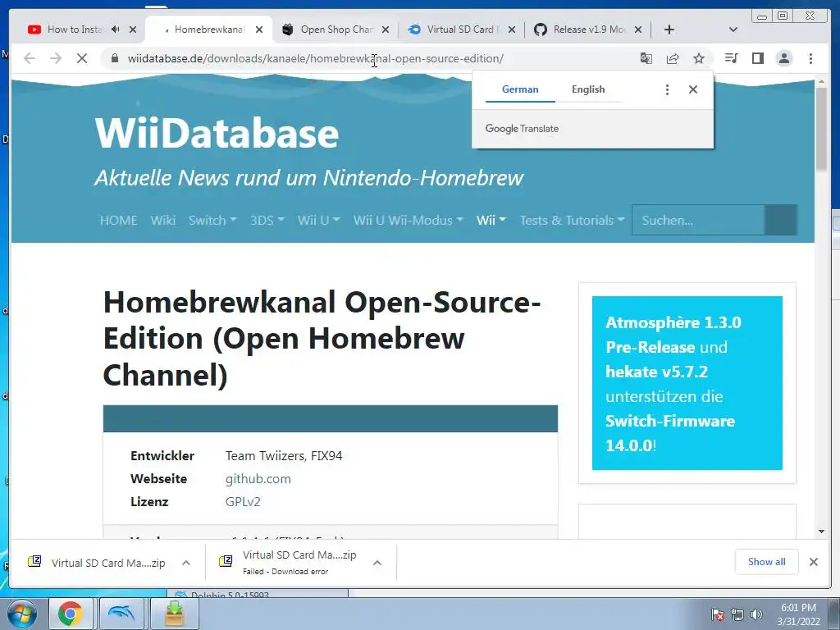Click the search submit button

781,220
